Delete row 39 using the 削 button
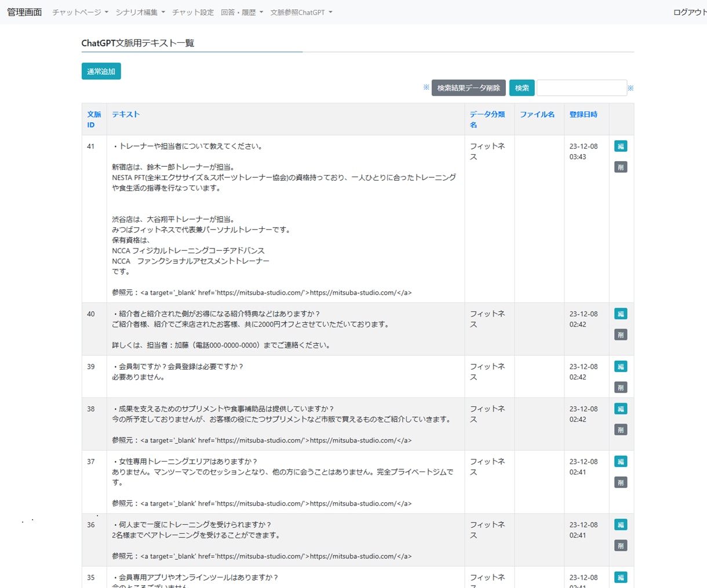The image size is (707, 588). click(621, 388)
